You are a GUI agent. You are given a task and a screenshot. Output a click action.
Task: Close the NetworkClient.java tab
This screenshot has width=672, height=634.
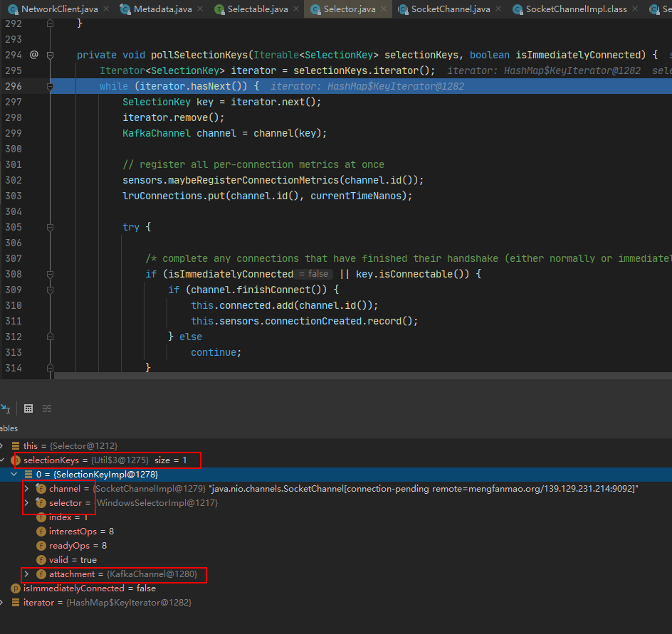pyautogui.click(x=106, y=9)
